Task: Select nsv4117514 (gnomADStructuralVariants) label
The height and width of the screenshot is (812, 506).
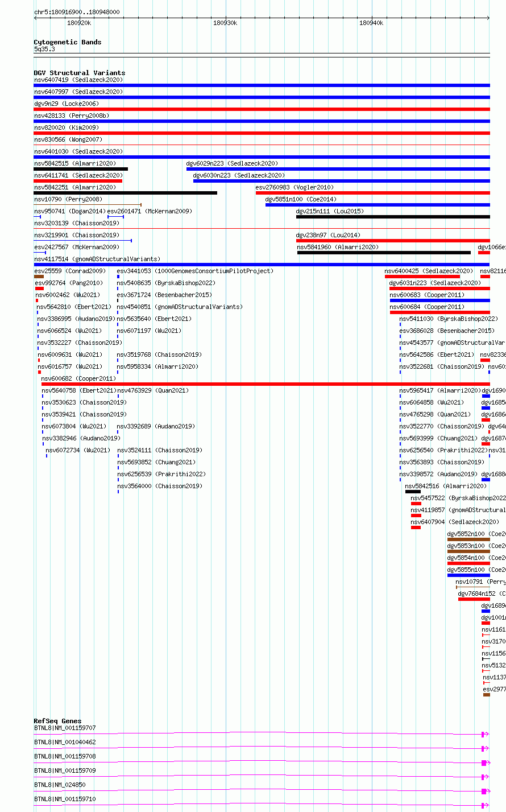Action: pos(97,259)
